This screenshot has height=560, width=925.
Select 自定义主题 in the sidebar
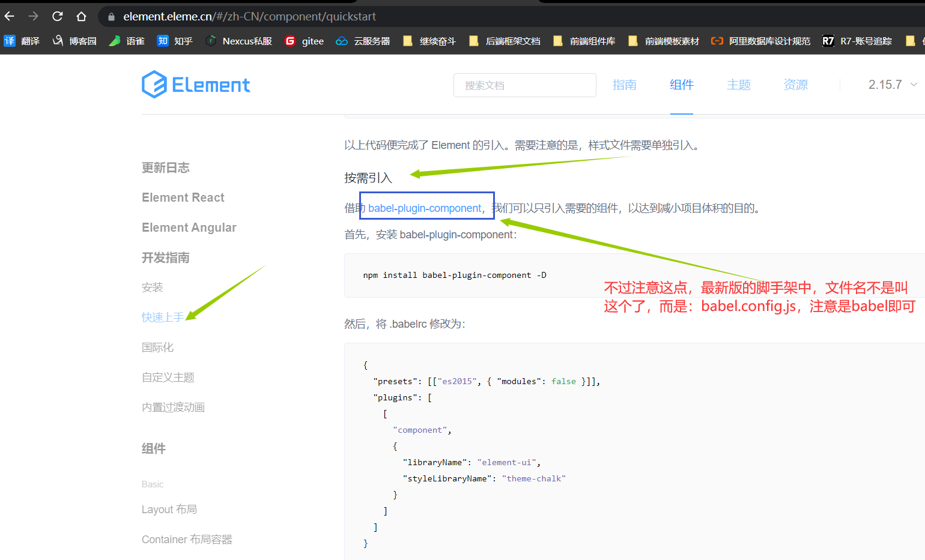coord(168,378)
